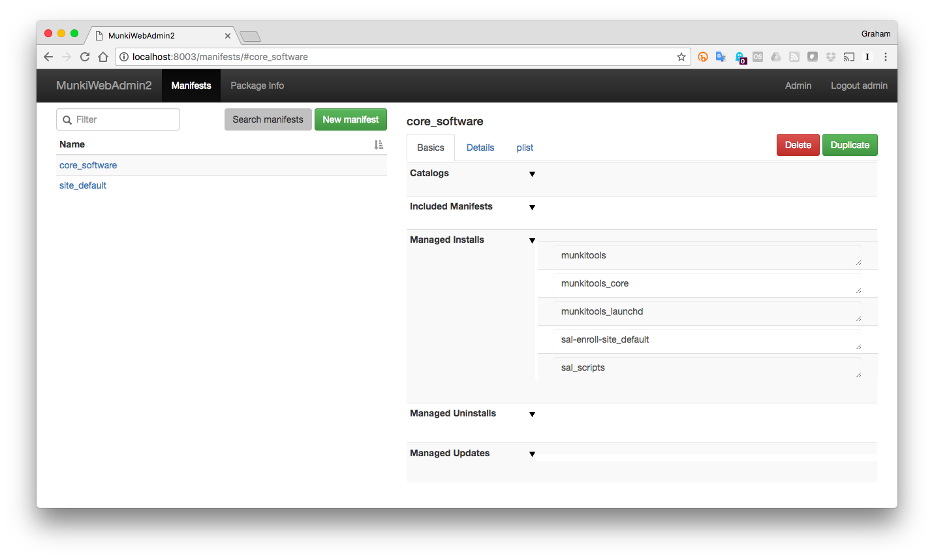Open the RSS feed extension icon

click(794, 57)
